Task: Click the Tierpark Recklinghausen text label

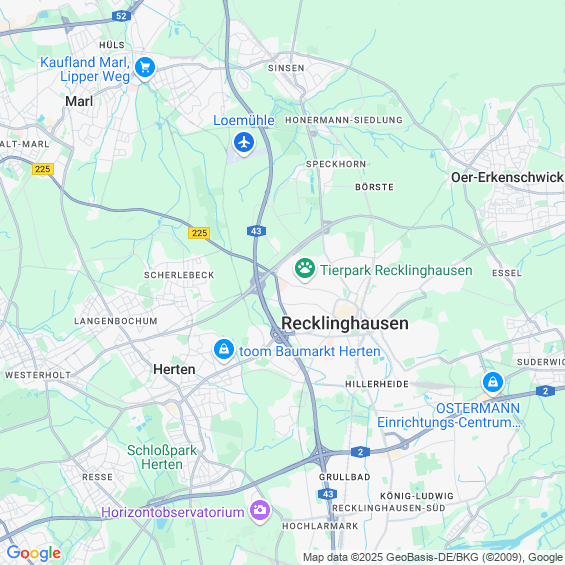Action: pyautogui.click(x=396, y=270)
